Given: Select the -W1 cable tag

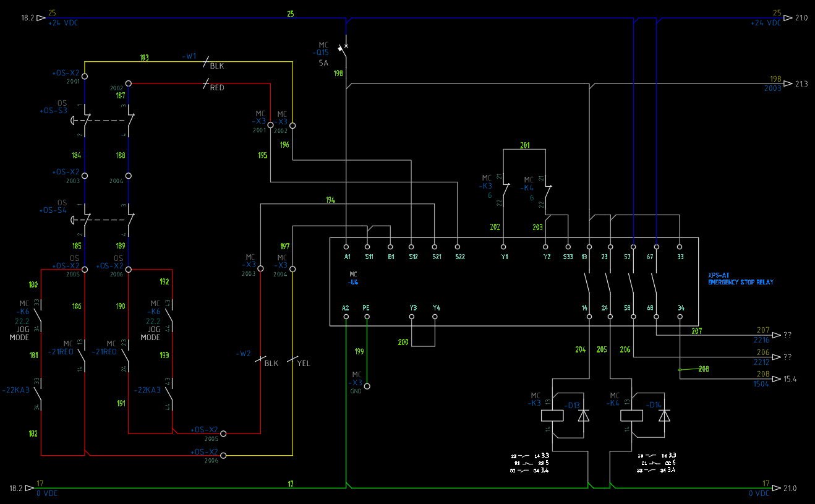Looking at the screenshot, I should point(189,56).
